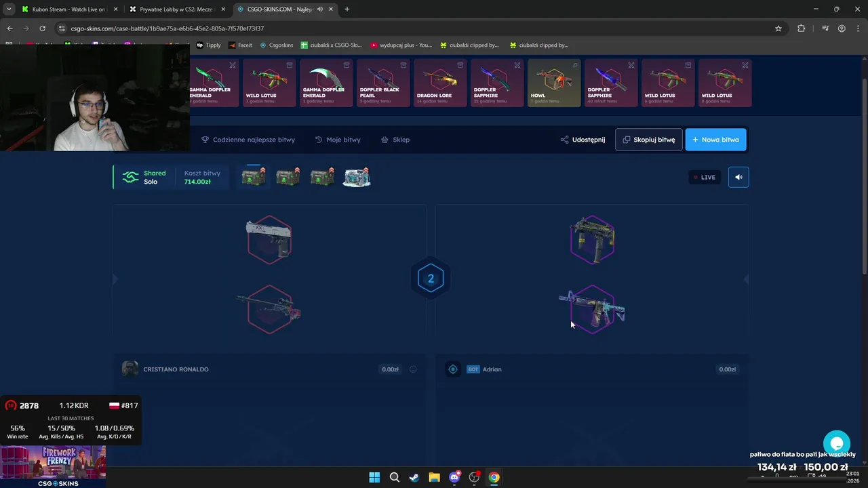The width and height of the screenshot is (868, 488).
Task: Reload the csgo-skins page
Action: click(42, 28)
